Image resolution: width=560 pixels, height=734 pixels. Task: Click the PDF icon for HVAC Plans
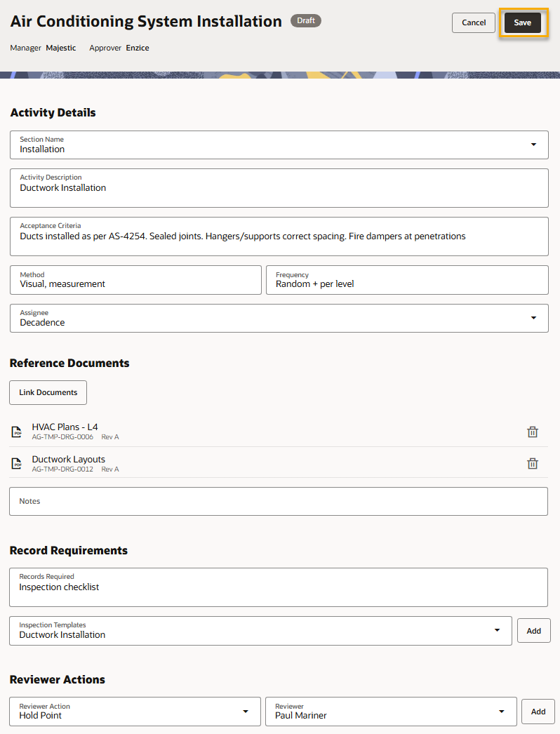[17, 432]
